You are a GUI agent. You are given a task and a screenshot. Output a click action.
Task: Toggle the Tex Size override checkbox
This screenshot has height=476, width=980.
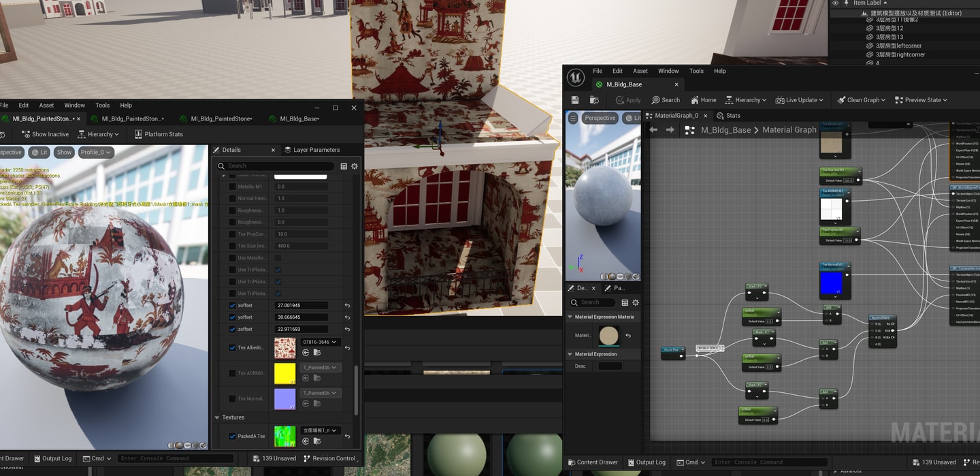click(x=232, y=246)
